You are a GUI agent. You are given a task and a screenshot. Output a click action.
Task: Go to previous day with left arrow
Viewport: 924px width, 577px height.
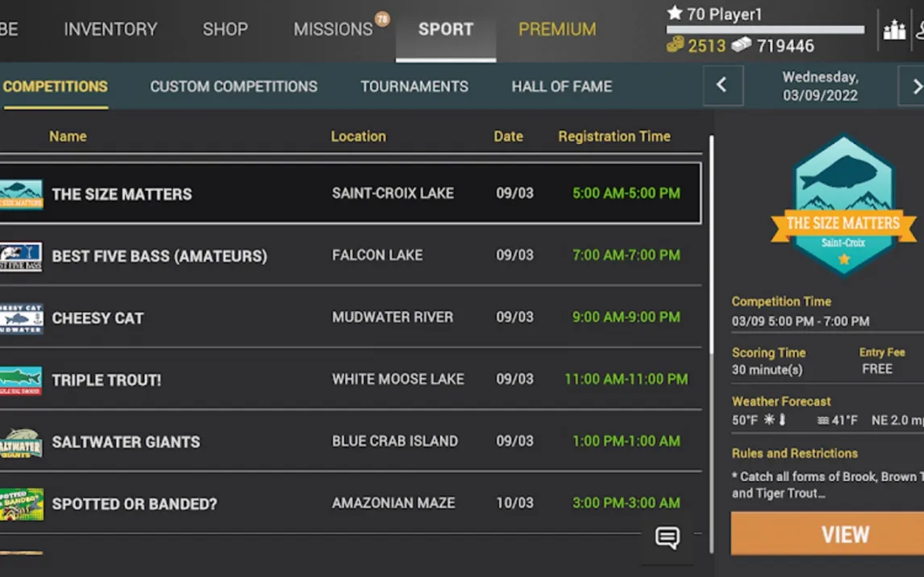click(722, 85)
